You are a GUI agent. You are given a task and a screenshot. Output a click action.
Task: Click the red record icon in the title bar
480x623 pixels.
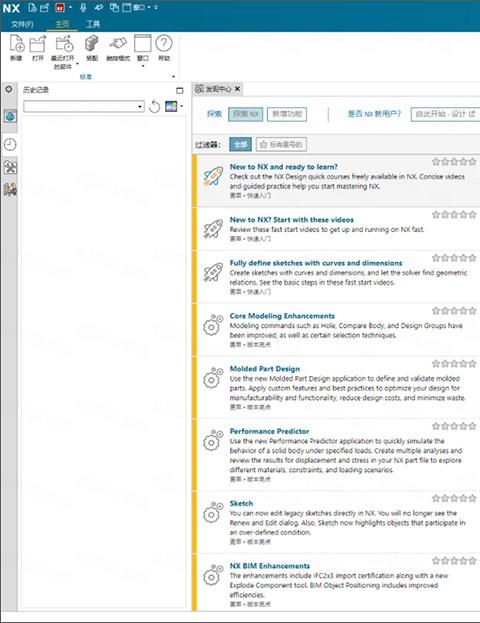[x=60, y=8]
